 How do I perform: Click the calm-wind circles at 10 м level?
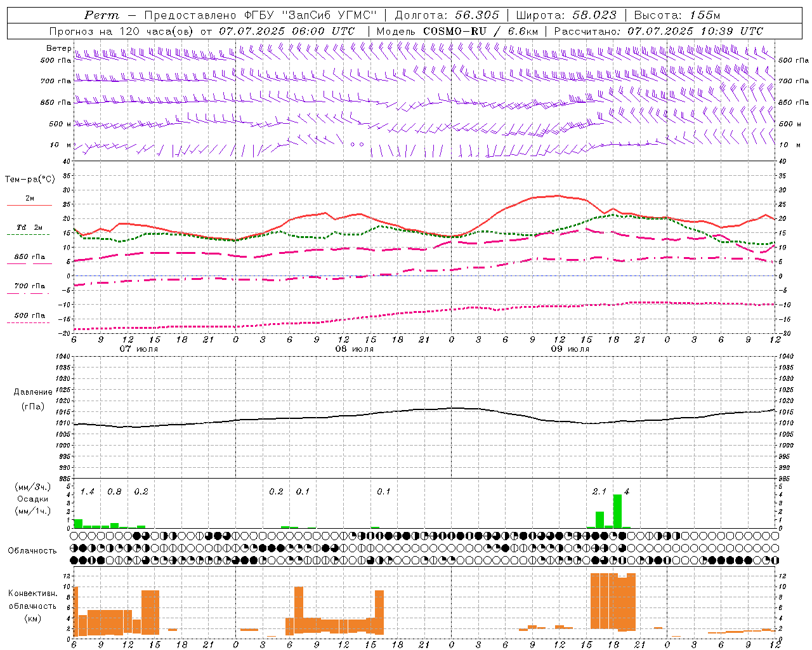pyautogui.click(x=357, y=145)
